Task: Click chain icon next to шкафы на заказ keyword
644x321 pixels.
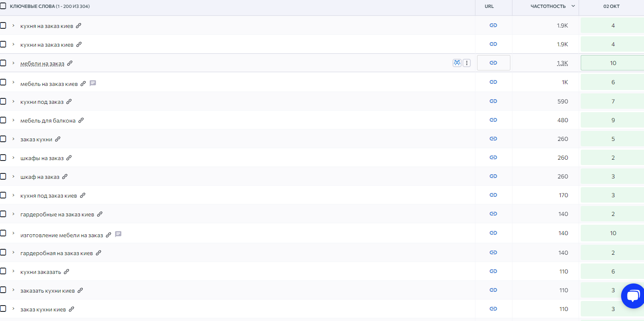Action: tap(69, 158)
